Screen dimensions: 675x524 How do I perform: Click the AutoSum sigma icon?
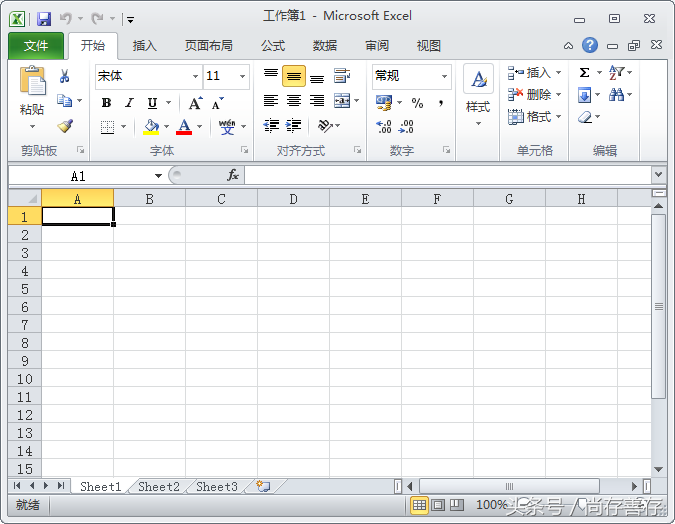(x=584, y=73)
